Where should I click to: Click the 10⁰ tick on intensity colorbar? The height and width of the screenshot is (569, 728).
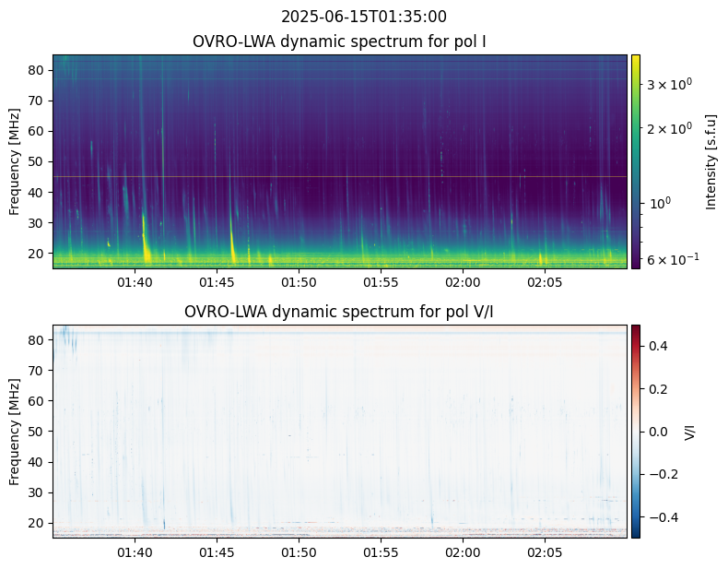tap(656, 202)
